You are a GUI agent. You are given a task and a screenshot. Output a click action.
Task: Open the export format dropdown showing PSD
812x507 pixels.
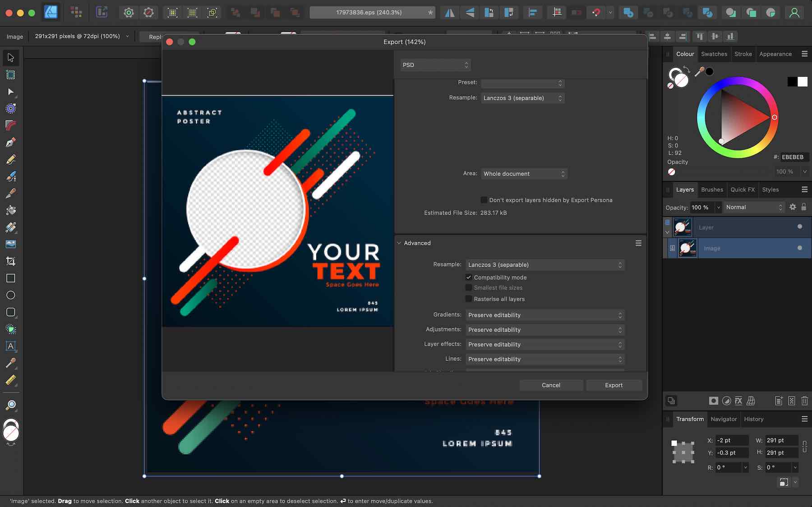(434, 65)
